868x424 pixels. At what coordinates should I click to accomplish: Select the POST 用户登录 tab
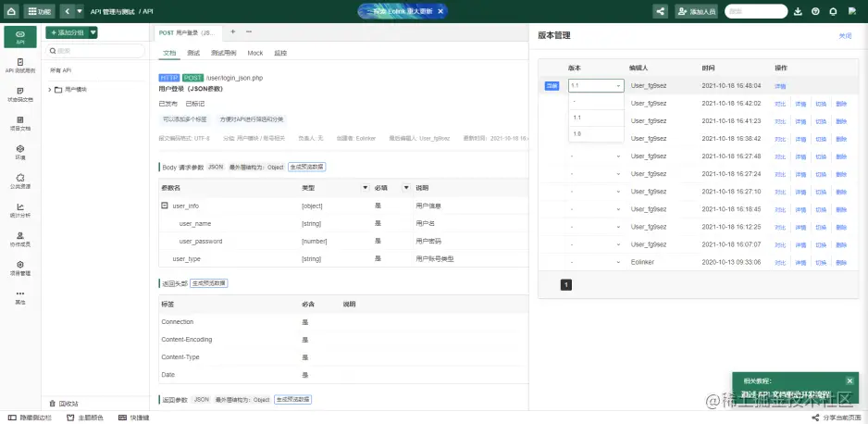coord(187,33)
